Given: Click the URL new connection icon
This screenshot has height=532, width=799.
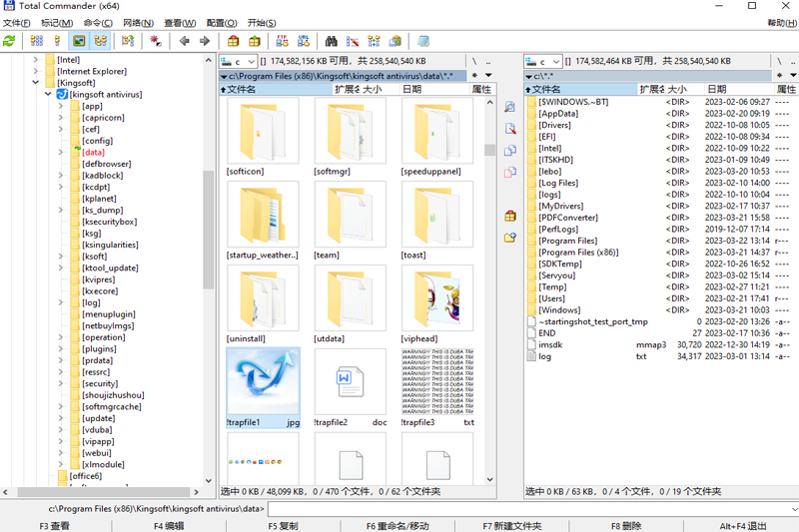Looking at the screenshot, I should pos(304,41).
